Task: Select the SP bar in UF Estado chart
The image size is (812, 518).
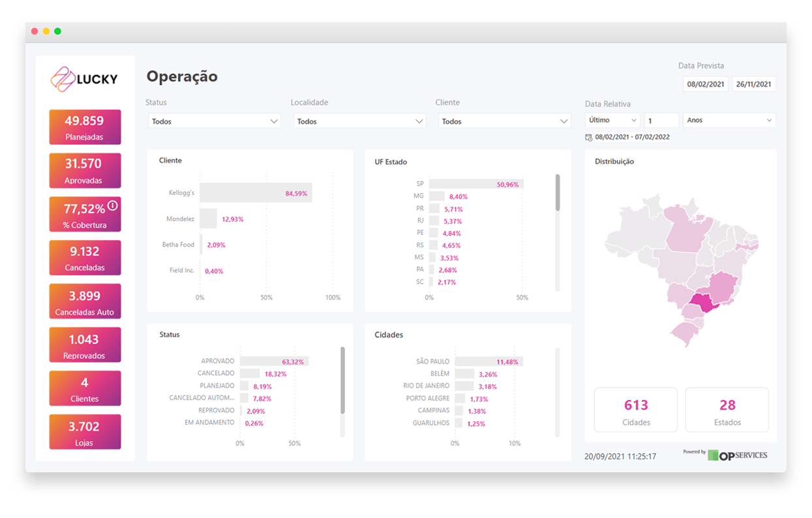Action: tap(475, 185)
